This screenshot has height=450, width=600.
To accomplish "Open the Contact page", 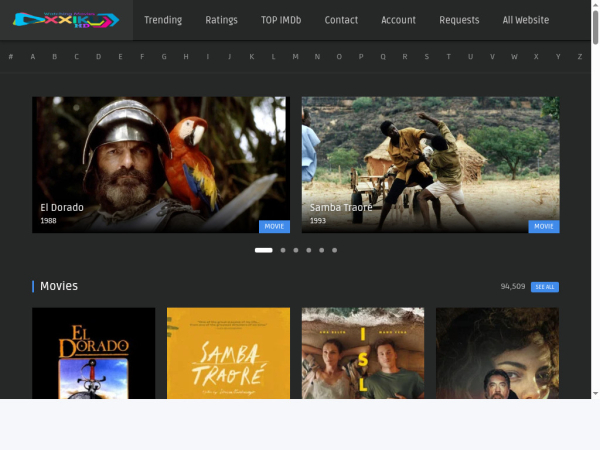I will click(x=341, y=20).
